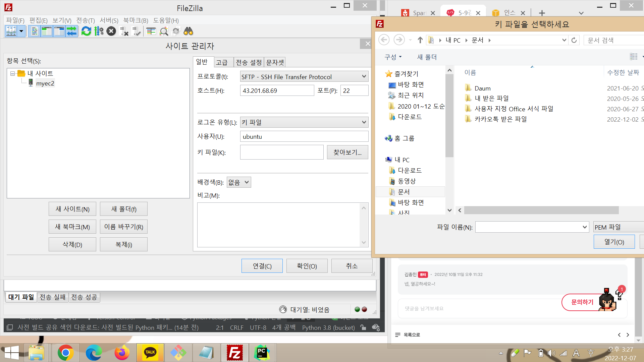Click the 새 사이트(N) button
The width and height of the screenshot is (644, 362).
coord(72,209)
